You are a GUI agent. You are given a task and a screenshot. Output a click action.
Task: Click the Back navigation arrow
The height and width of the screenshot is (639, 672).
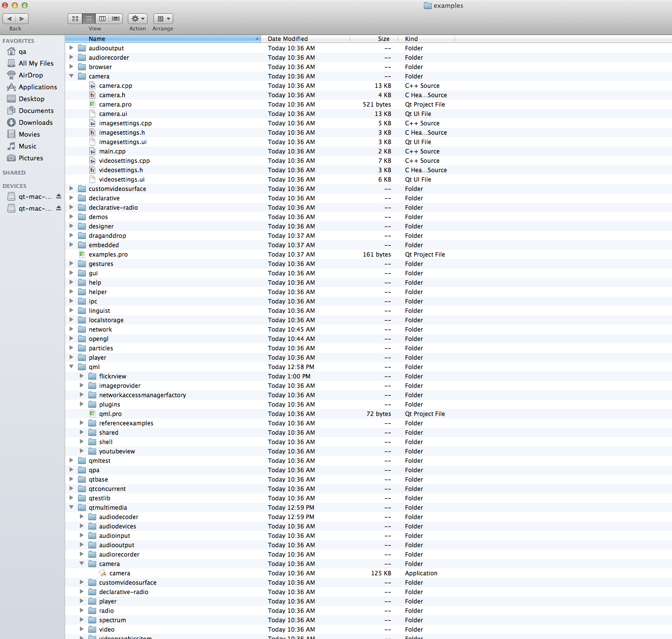(9, 19)
